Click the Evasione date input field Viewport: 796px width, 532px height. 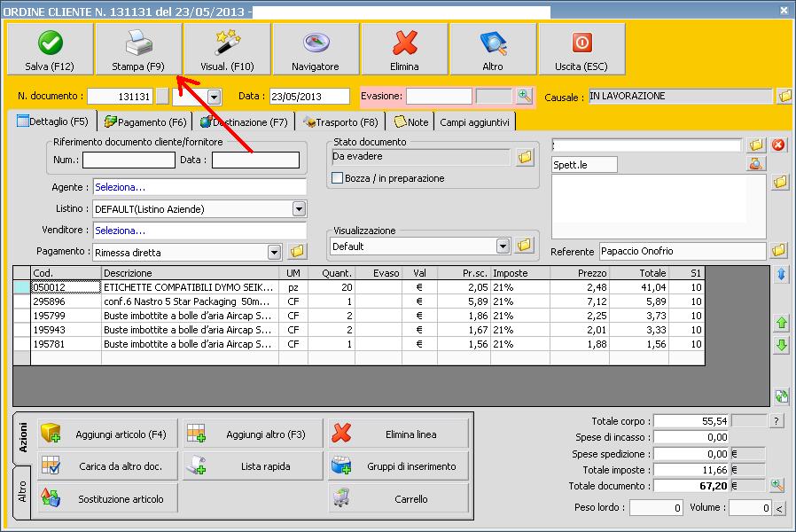439,96
